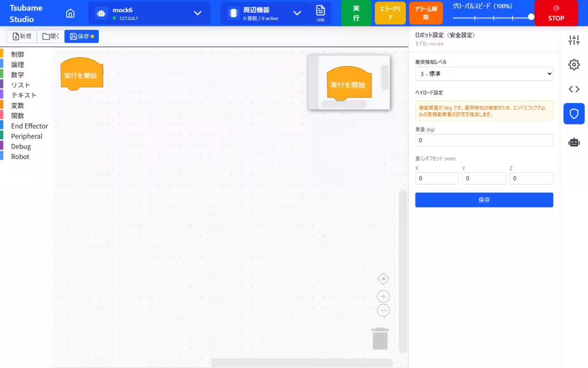This screenshot has width=588, height=368.
Task: Expand the 周辺機器 dropdown chevron
Action: point(297,13)
